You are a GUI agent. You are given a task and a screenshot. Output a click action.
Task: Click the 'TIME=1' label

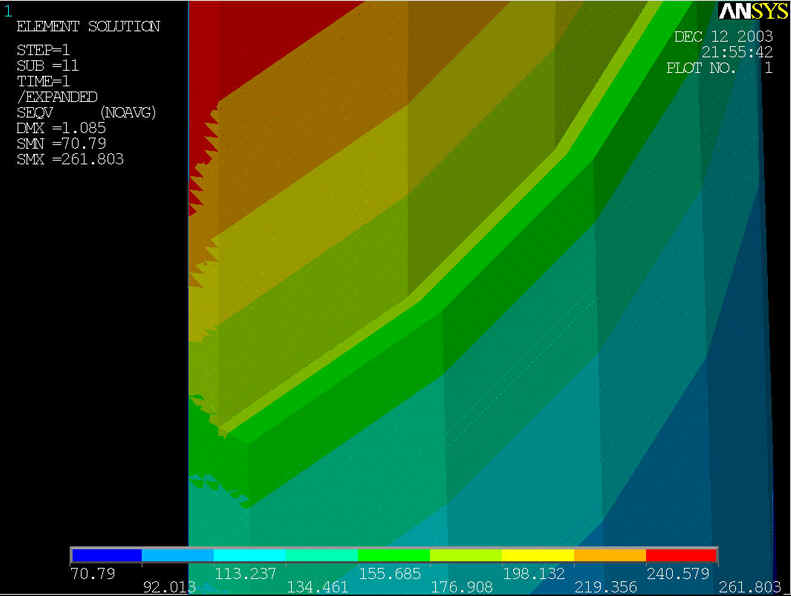[x=43, y=81]
